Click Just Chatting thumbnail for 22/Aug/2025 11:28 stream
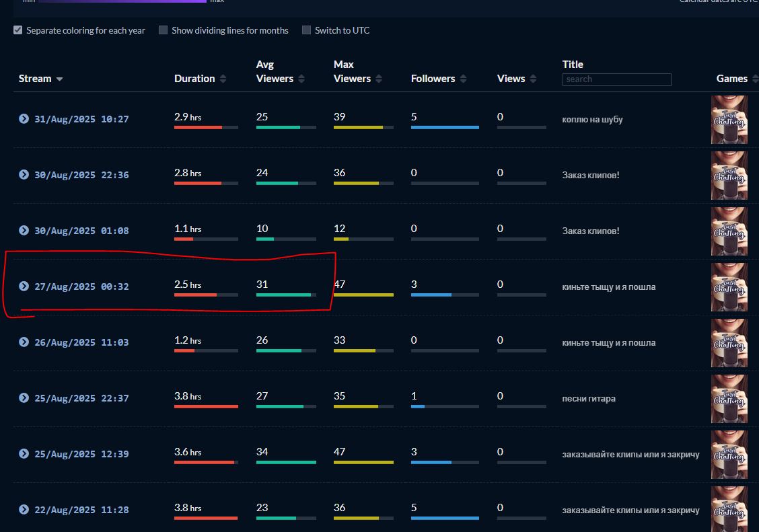Screen dimensions: 759x532 pos(729,509)
